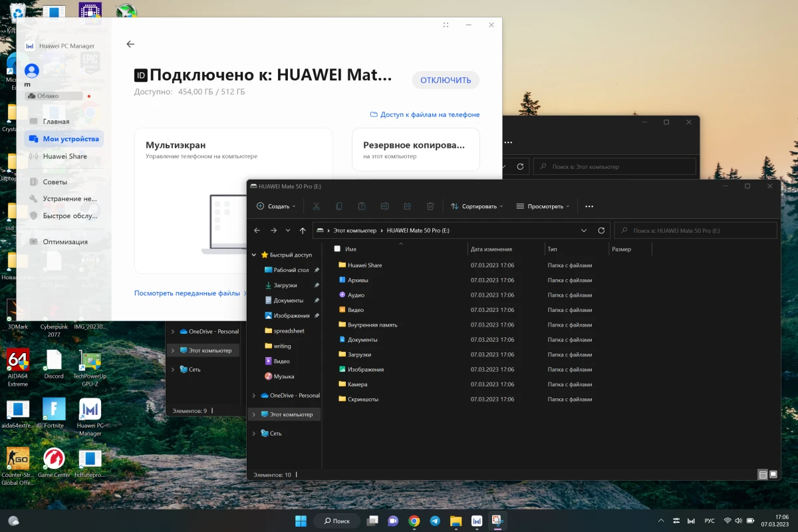Go back with the arrow in Huawei PC Manager
The width and height of the screenshot is (798, 532).
pyautogui.click(x=130, y=45)
